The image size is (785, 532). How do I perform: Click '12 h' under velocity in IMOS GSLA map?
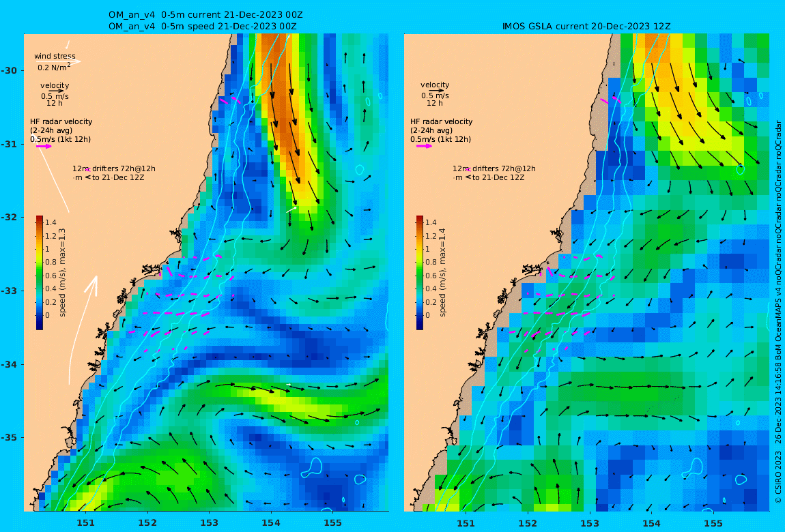435,103
